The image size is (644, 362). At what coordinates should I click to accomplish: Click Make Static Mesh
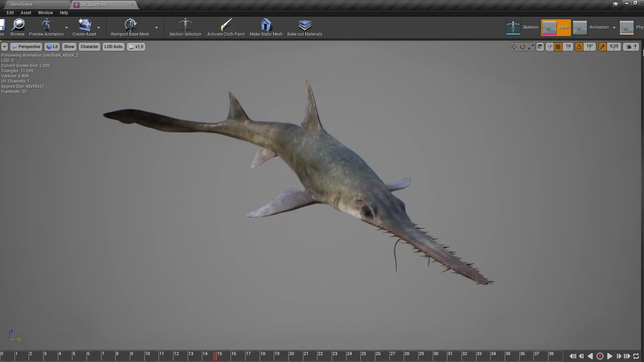tap(266, 27)
